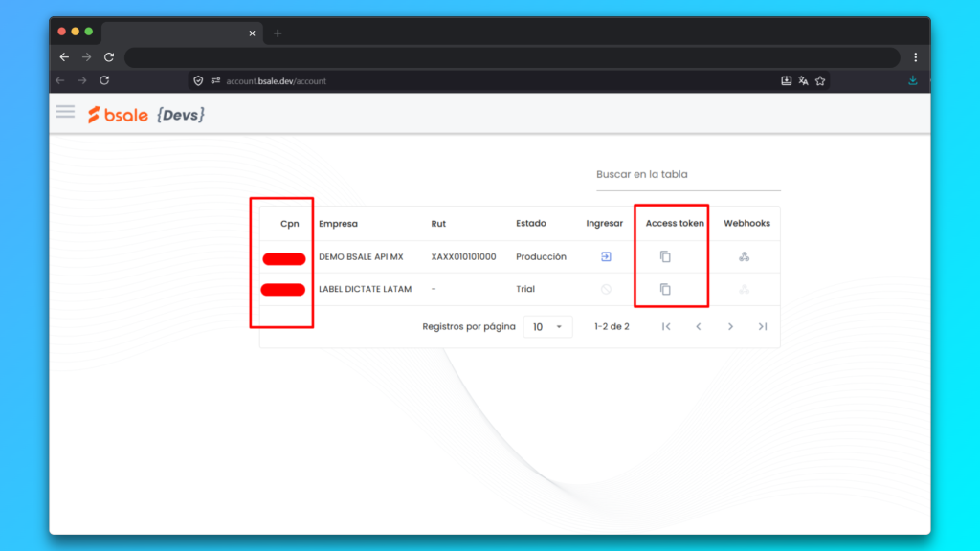Image resolution: width=980 pixels, height=551 pixels.
Task: Go to last page of table
Action: point(763,327)
